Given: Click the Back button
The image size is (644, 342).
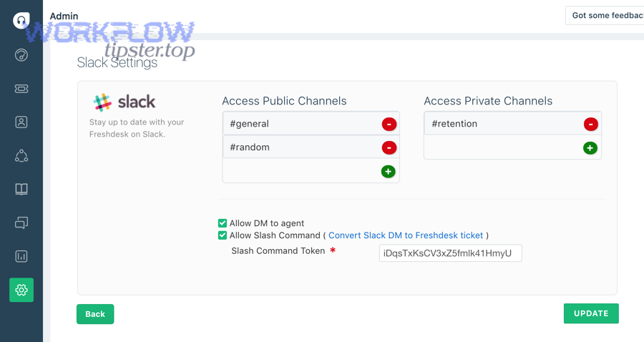Looking at the screenshot, I should 95,314.
